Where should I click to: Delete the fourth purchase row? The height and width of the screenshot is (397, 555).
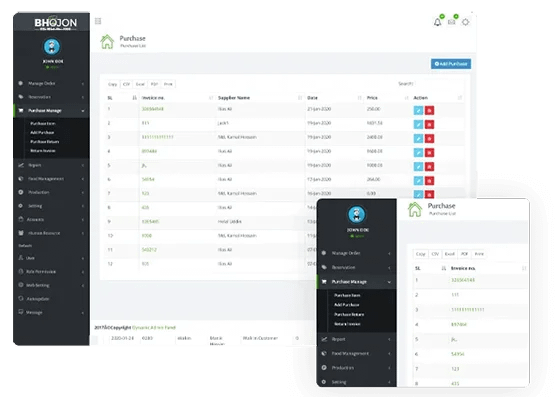pos(429,153)
